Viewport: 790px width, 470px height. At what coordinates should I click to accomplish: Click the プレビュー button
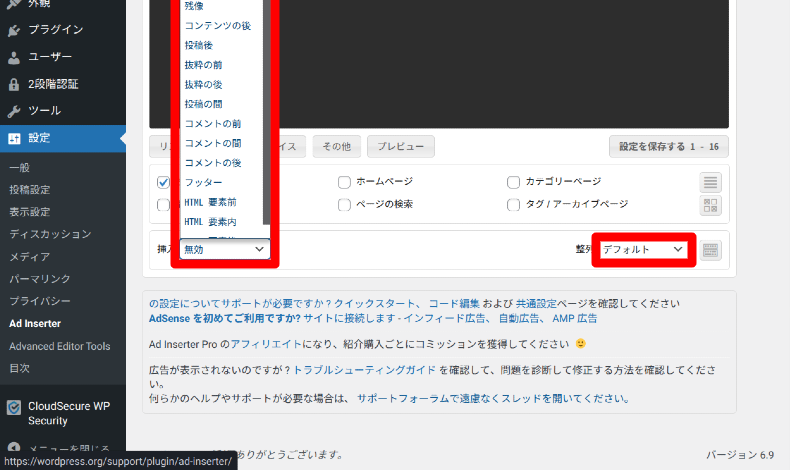pyautogui.click(x=401, y=147)
